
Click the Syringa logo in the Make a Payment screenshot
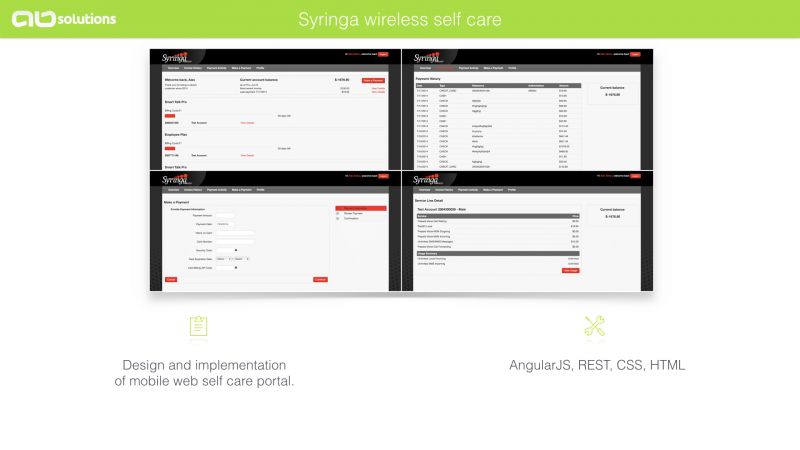tap(177, 179)
